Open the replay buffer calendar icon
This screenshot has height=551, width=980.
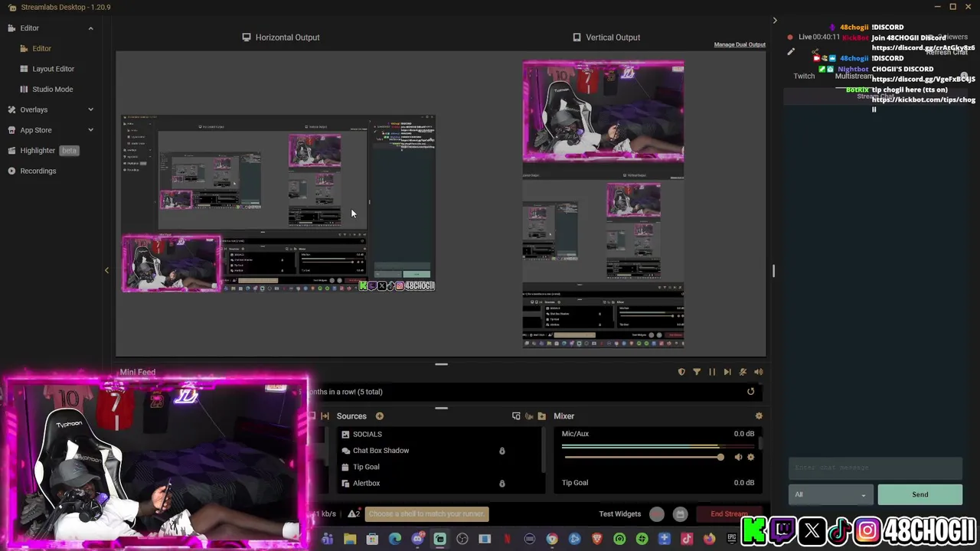[x=680, y=514]
